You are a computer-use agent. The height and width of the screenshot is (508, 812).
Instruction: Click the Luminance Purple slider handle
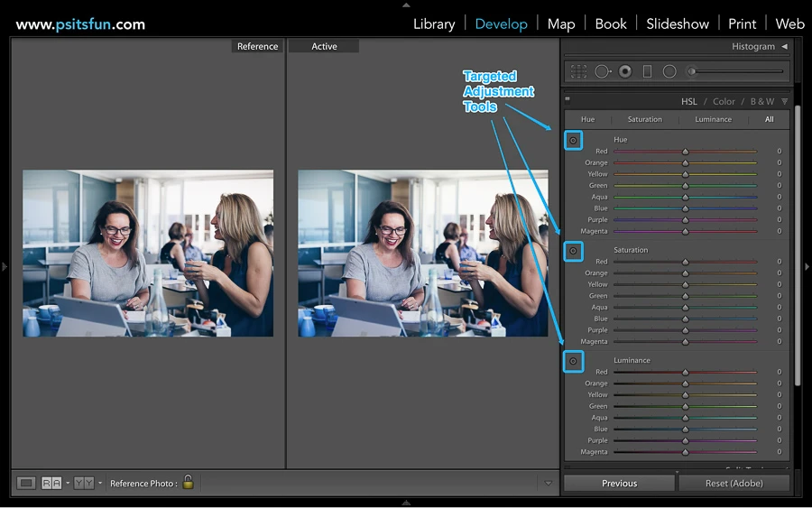[x=685, y=440]
